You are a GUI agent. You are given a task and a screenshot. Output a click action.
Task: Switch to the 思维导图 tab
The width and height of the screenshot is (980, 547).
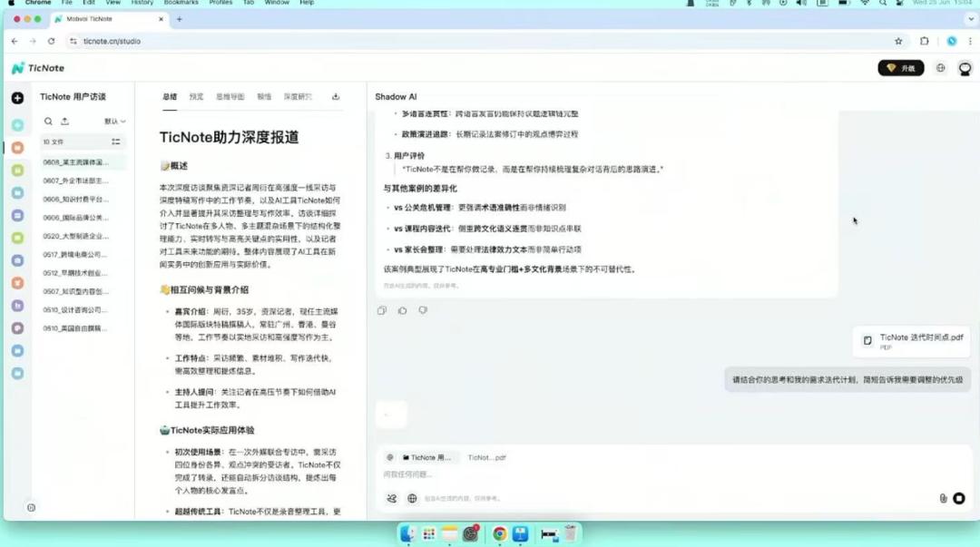point(230,97)
